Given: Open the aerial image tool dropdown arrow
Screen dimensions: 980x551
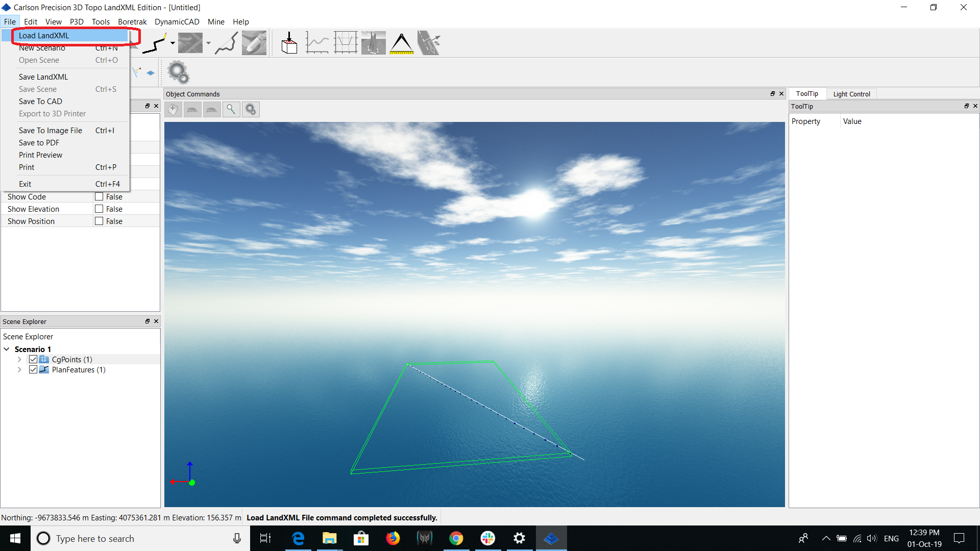Looking at the screenshot, I should point(208,43).
